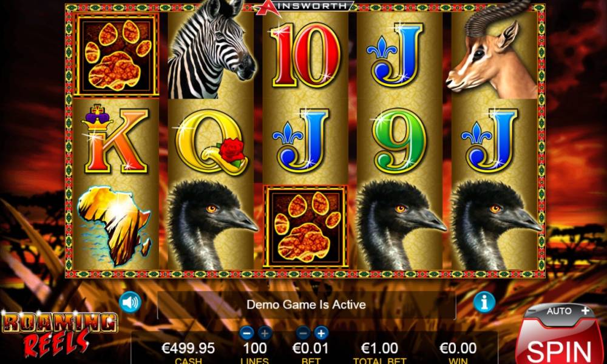The height and width of the screenshot is (364, 607).
Task: Raise the bet with plus button
Action: coord(321,332)
